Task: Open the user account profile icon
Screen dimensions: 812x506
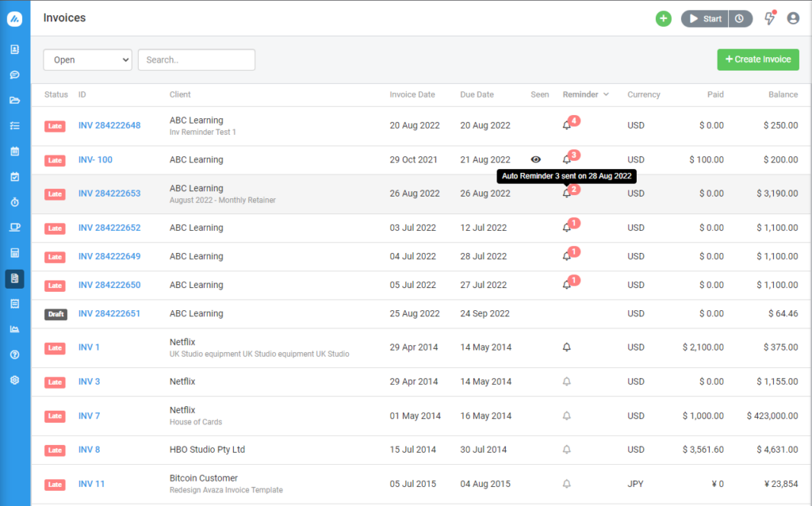Action: [x=793, y=18]
